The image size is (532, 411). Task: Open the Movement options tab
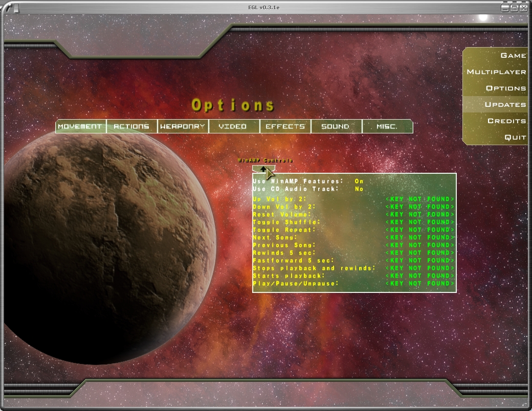click(x=80, y=126)
